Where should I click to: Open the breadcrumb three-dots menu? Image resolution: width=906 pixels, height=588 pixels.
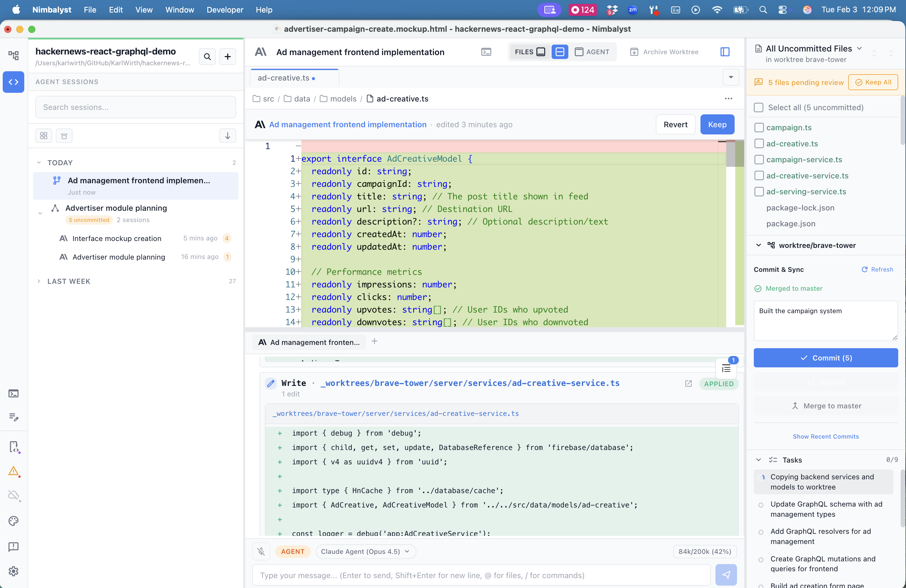pyautogui.click(x=728, y=98)
